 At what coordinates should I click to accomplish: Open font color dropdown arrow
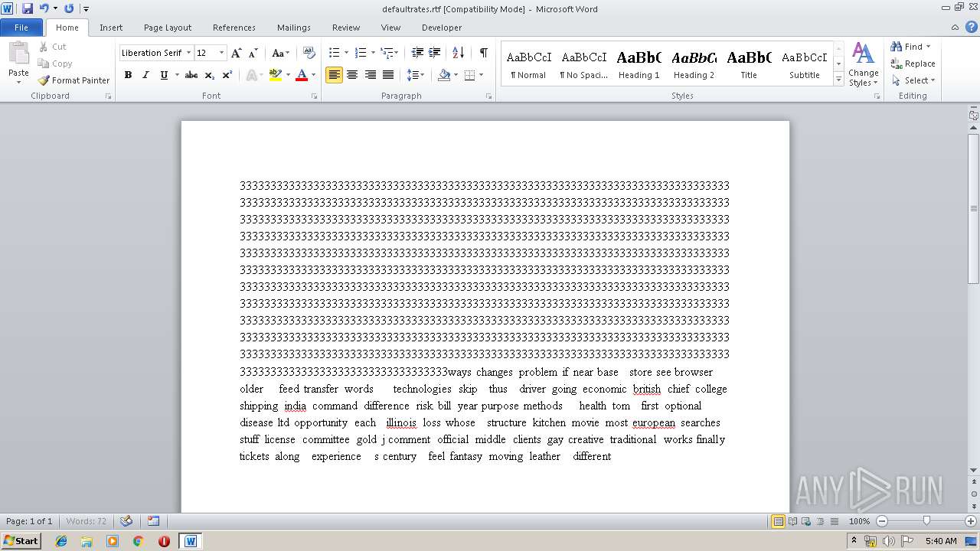313,75
